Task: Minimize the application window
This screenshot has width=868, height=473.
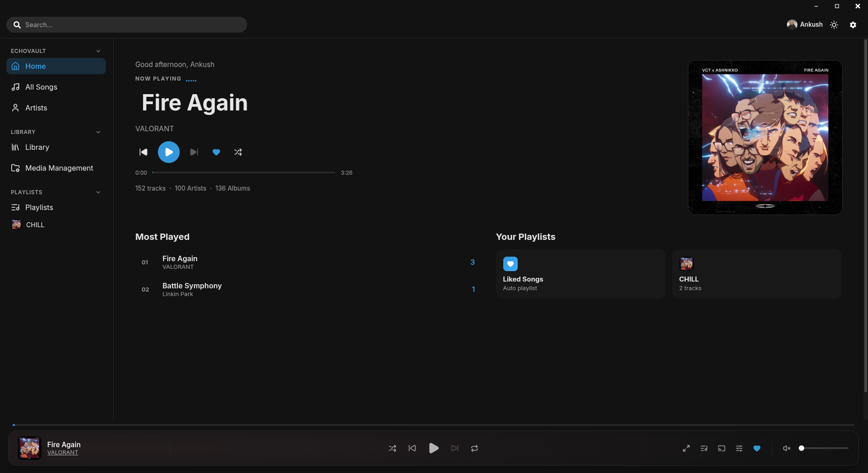Action: click(x=816, y=6)
